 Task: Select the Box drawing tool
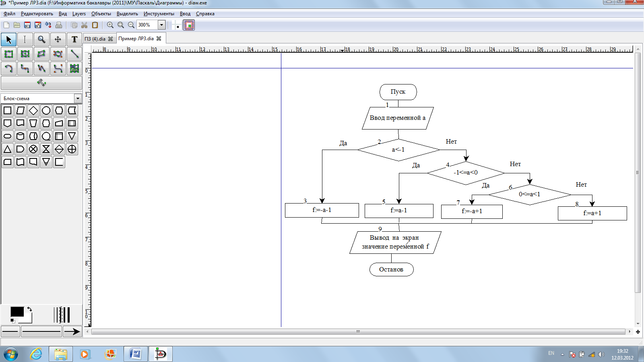9,54
